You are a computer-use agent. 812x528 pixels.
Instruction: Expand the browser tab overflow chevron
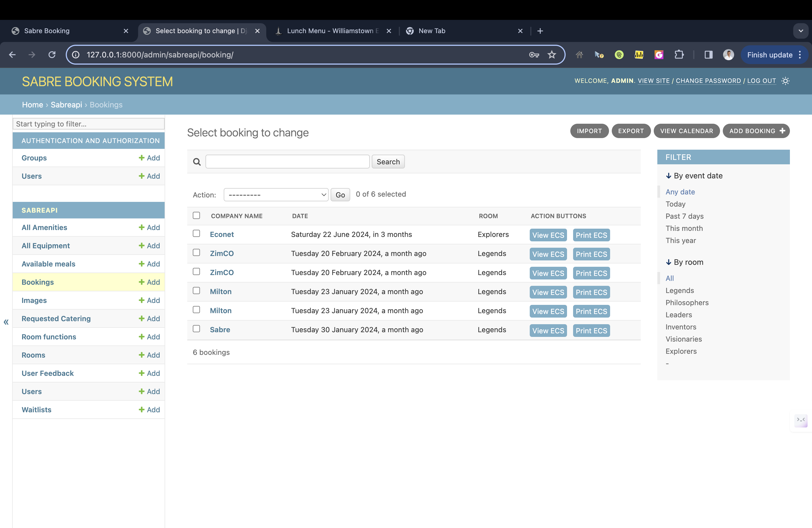coord(801,31)
